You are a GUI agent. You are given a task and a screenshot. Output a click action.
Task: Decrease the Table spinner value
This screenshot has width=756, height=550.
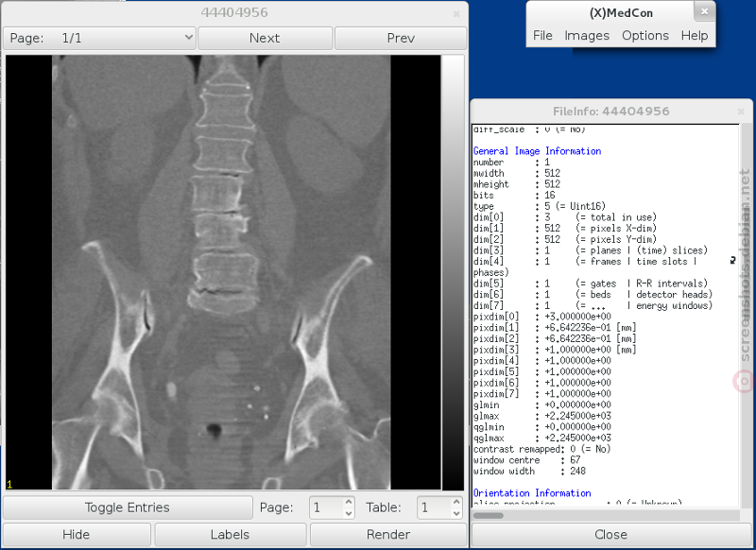tap(456, 513)
